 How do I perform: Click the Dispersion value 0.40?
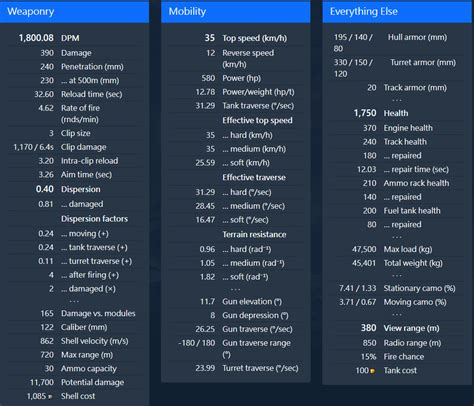coord(45,189)
